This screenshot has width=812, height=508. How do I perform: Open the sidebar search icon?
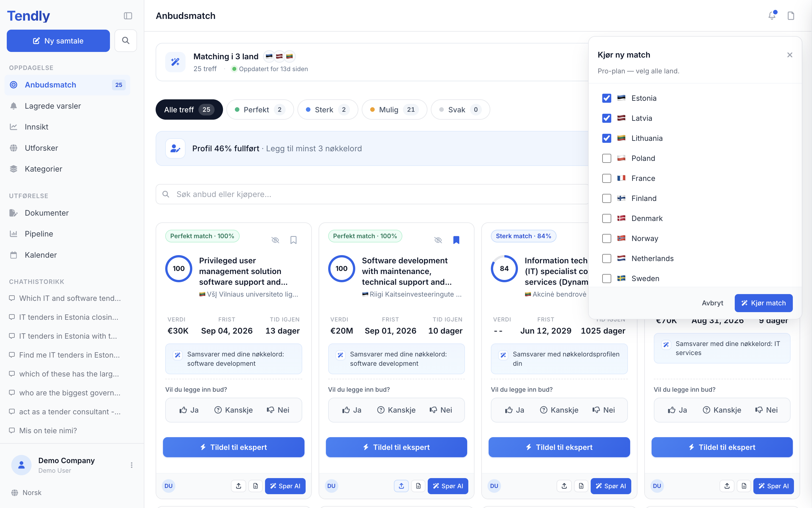point(125,41)
